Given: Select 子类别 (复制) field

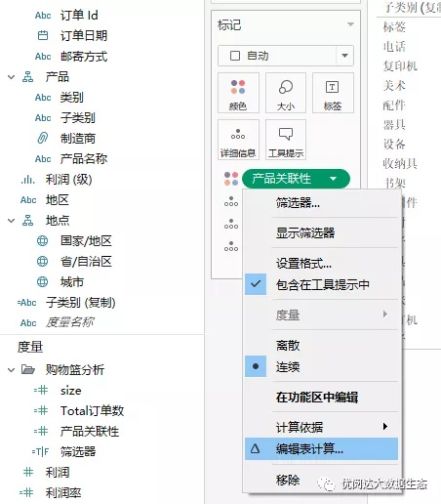Looking at the screenshot, I should 81,303.
